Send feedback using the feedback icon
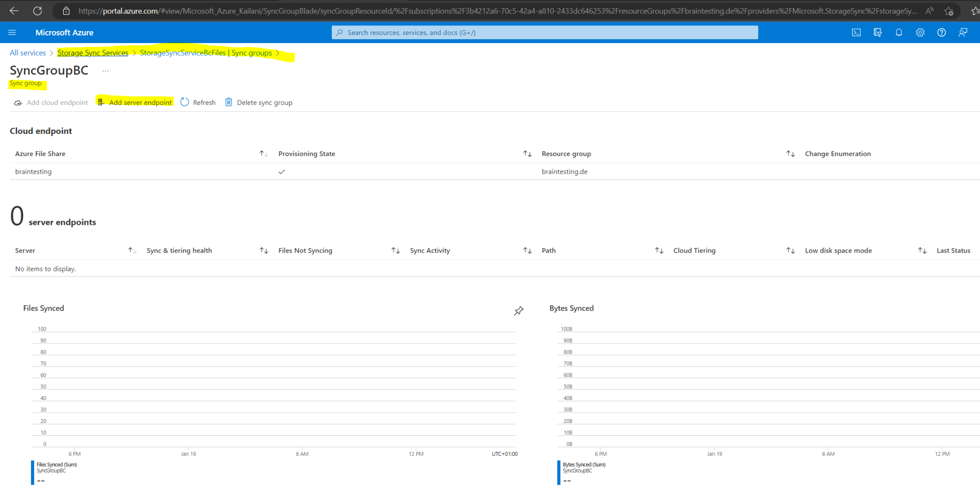Viewport: 980px width, 498px height. (x=963, y=32)
